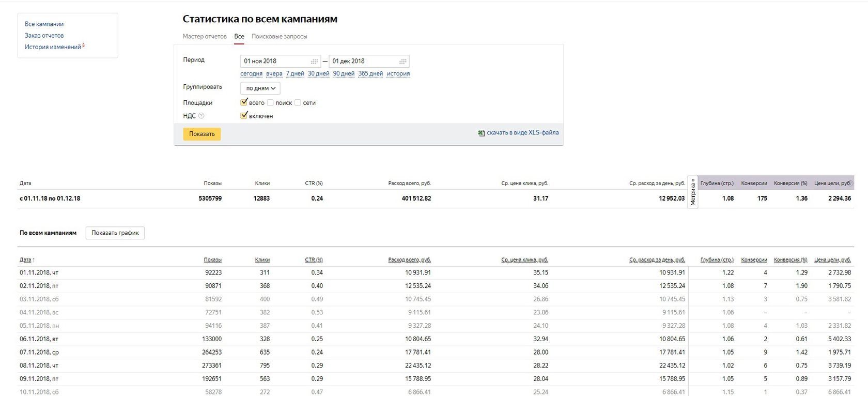Open the start date calendar picker icon
Image resolution: width=868 pixels, height=396 pixels.
[x=314, y=62]
